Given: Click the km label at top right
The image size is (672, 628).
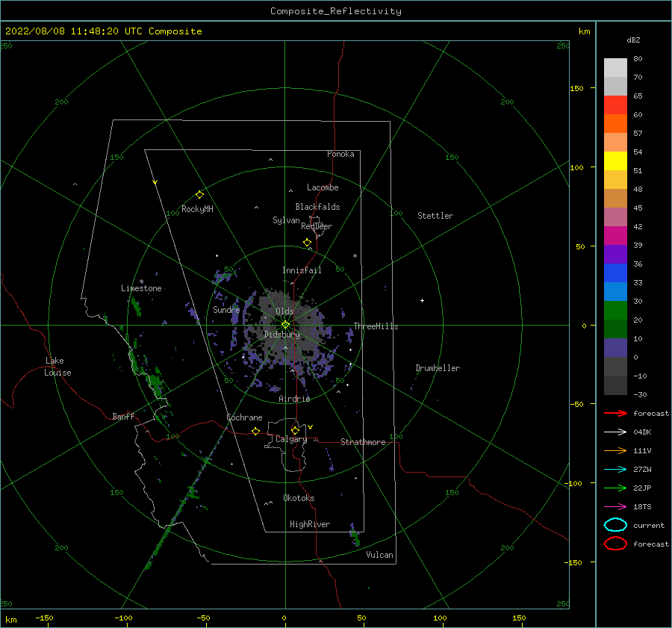Looking at the screenshot, I should (x=584, y=31).
